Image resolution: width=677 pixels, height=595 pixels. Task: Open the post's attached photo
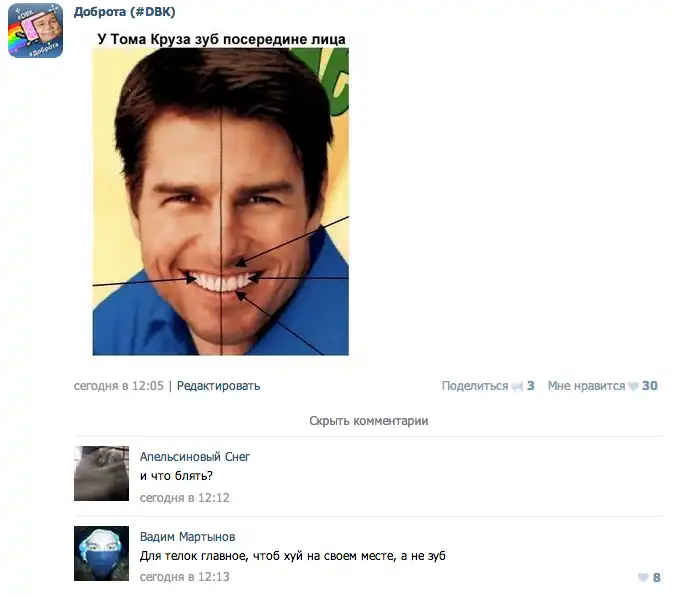(220, 201)
